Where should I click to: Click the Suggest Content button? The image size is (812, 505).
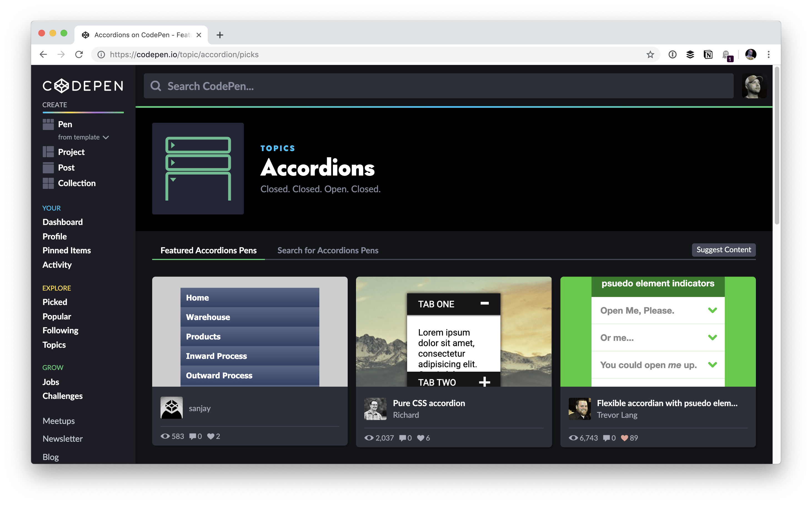723,249
